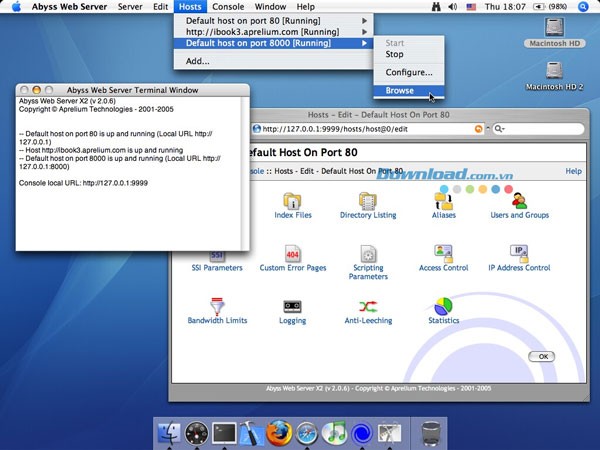This screenshot has width=600, height=450.
Task: Launch Firefox from the dock
Action: pos(279,433)
